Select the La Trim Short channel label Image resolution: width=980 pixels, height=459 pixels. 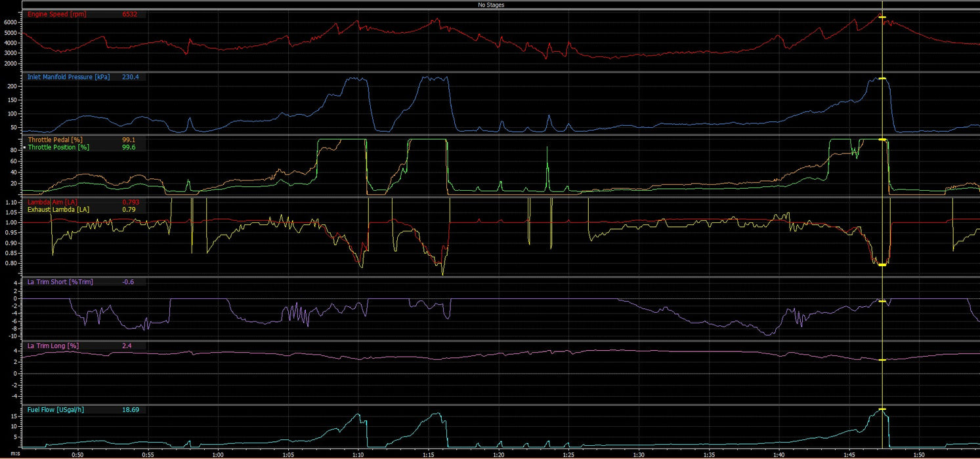(60, 282)
